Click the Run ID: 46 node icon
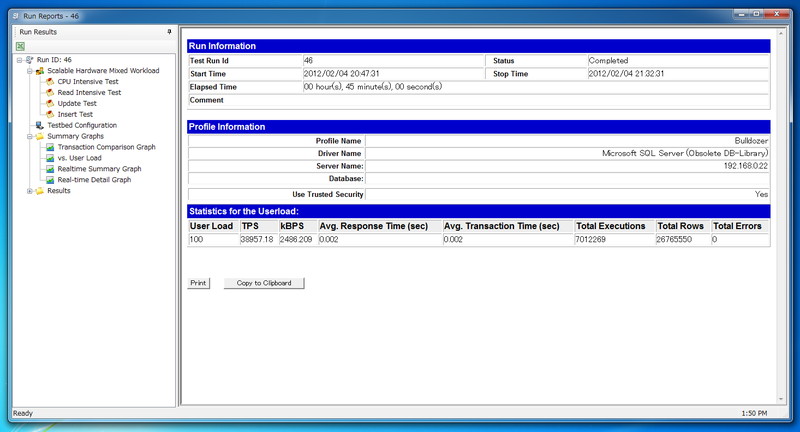The height and width of the screenshot is (432, 800). (x=30, y=60)
